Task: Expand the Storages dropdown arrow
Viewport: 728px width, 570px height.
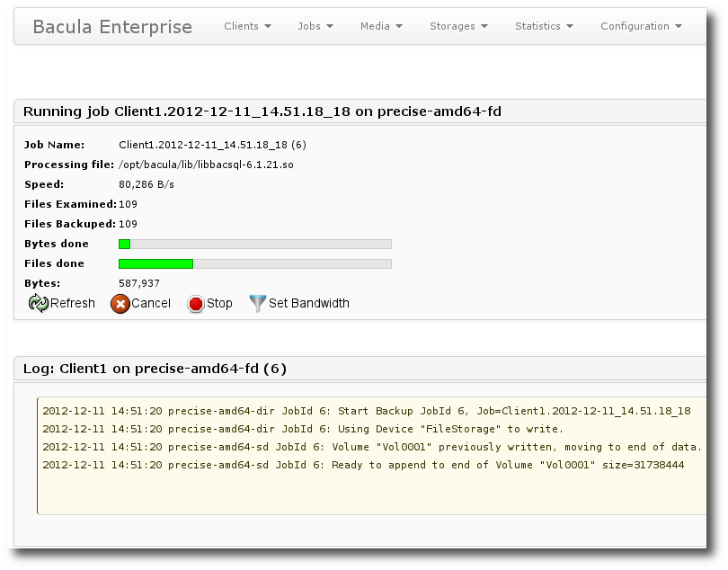Action: [x=484, y=26]
